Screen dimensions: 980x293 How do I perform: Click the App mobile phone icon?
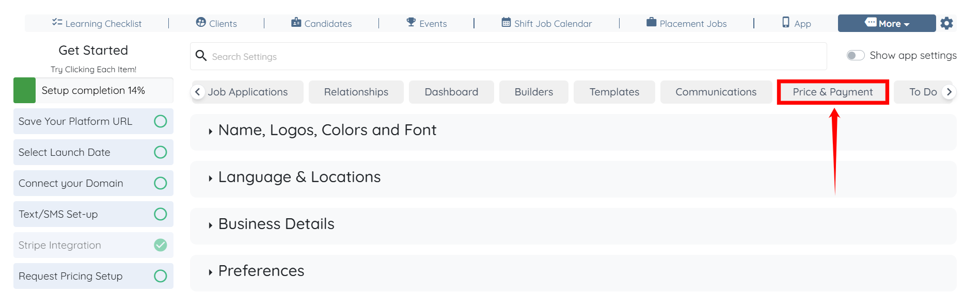[786, 22]
